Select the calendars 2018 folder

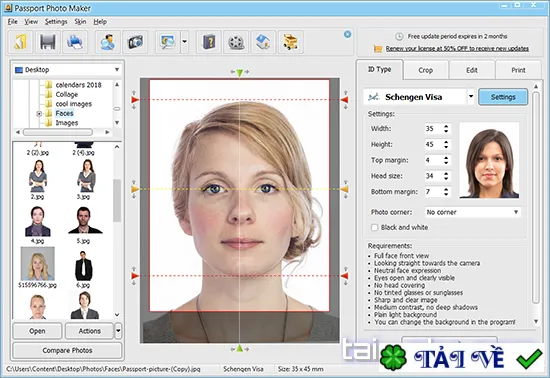78,85
